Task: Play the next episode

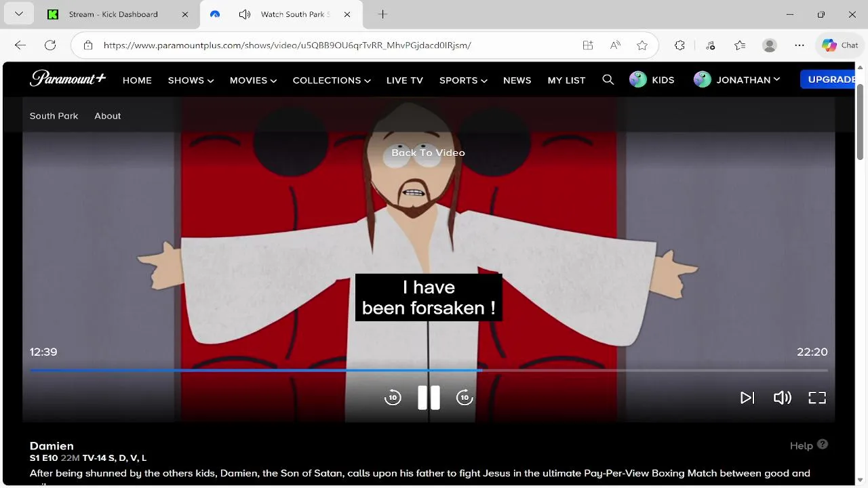Action: pyautogui.click(x=747, y=398)
